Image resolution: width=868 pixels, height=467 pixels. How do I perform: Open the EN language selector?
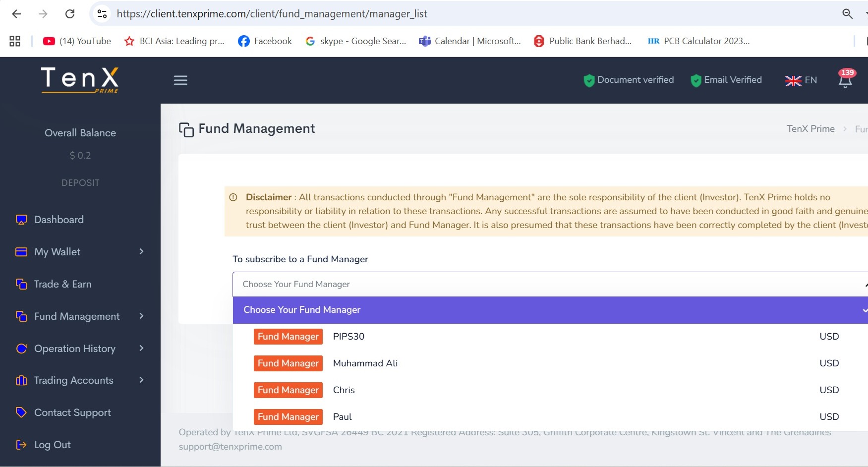pyautogui.click(x=801, y=80)
